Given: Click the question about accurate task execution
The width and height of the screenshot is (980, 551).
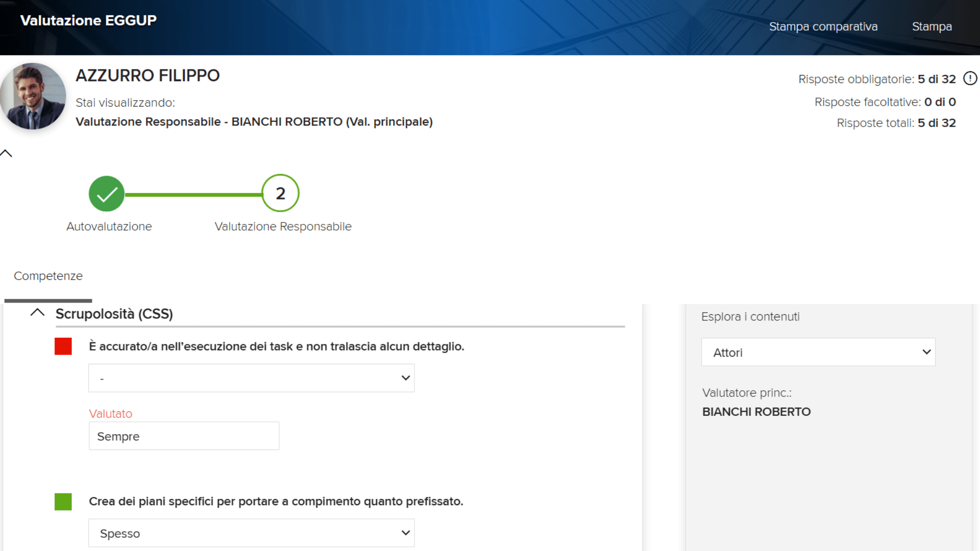Looking at the screenshot, I should pos(277,346).
